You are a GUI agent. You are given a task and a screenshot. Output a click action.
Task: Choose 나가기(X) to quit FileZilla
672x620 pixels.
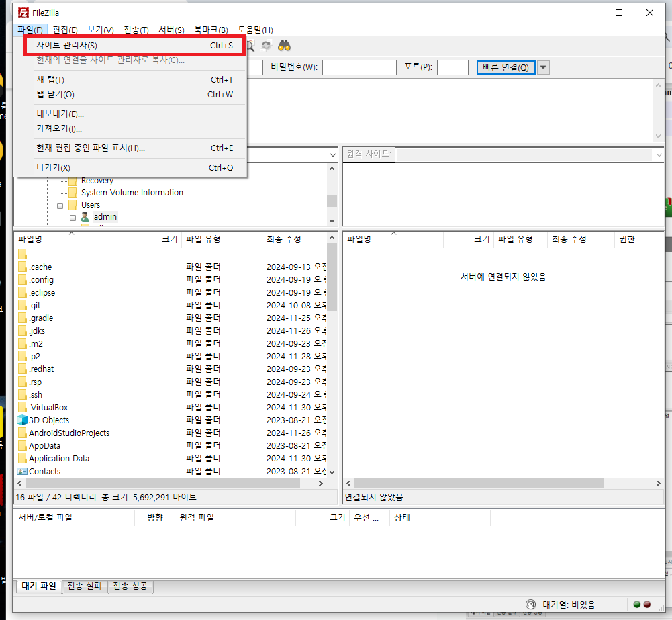pos(134,168)
